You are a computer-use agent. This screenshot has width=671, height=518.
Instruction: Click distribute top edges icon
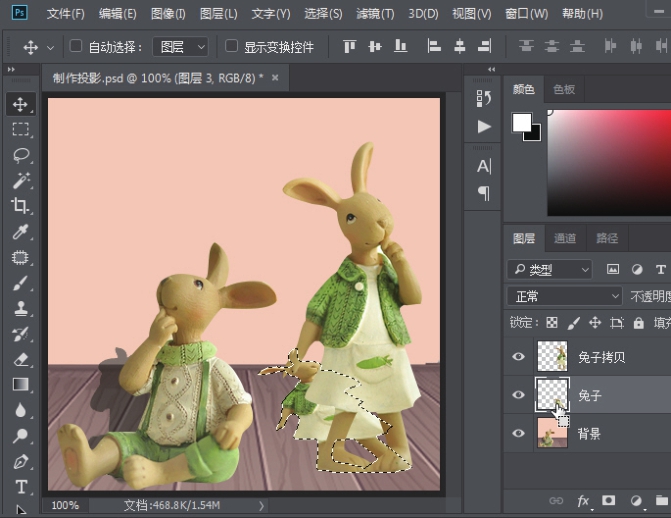(x=526, y=45)
